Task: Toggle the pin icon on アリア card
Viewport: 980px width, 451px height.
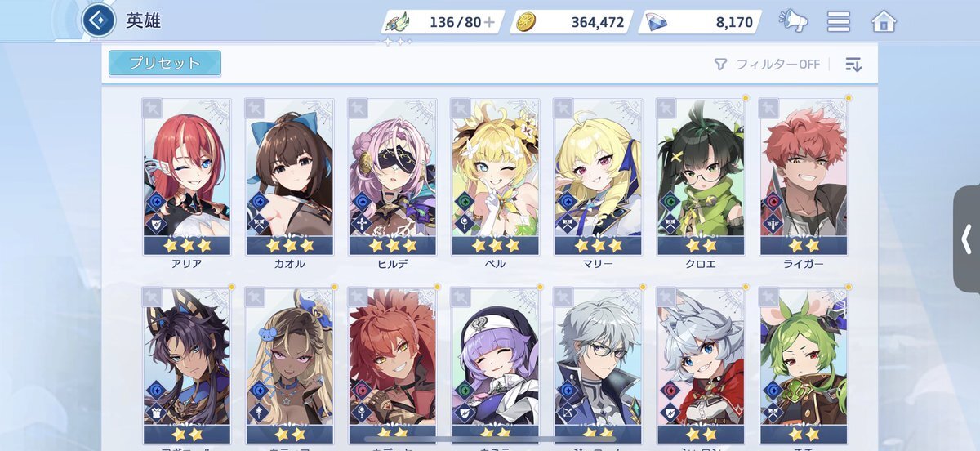Action: click(152, 109)
